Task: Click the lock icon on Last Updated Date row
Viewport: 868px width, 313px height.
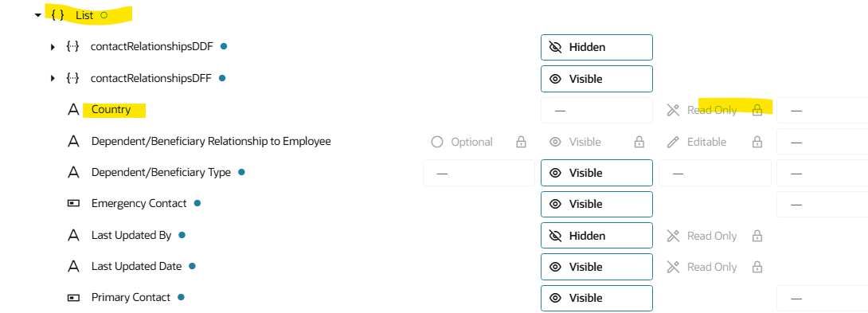Action: (x=757, y=267)
